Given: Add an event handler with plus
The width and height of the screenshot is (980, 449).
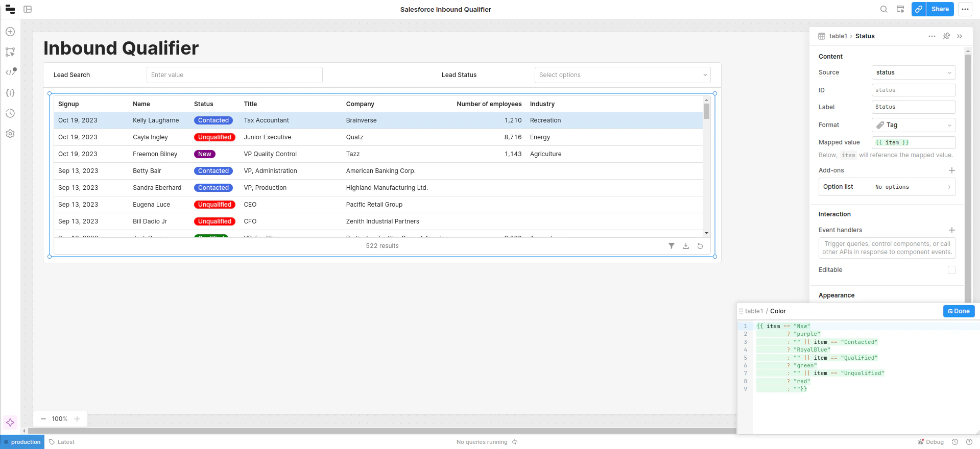Looking at the screenshot, I should point(952,230).
